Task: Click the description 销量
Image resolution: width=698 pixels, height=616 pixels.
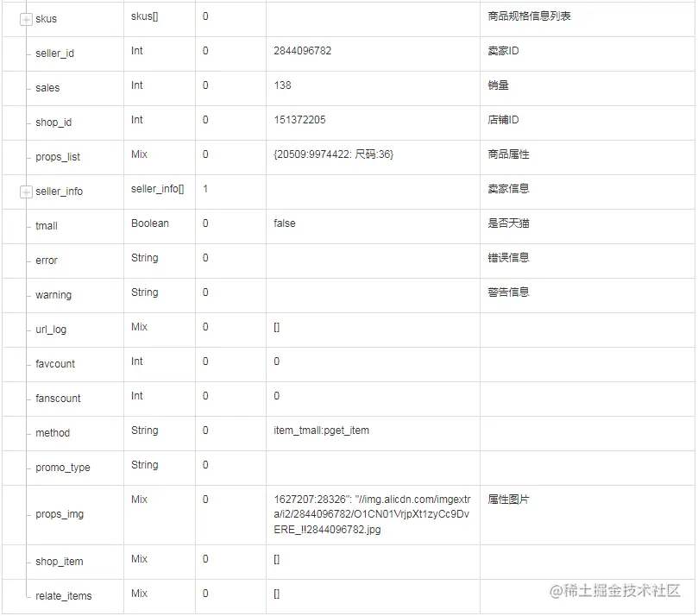Action: (499, 85)
